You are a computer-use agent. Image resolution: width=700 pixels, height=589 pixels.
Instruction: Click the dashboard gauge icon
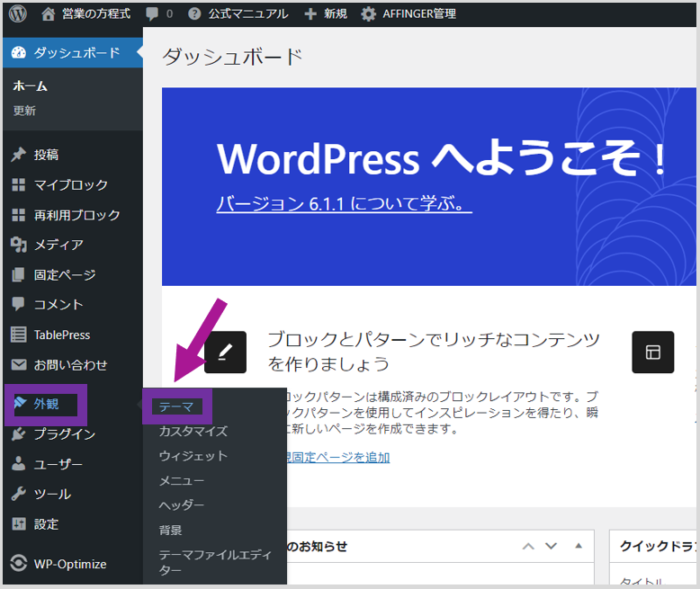[18, 53]
